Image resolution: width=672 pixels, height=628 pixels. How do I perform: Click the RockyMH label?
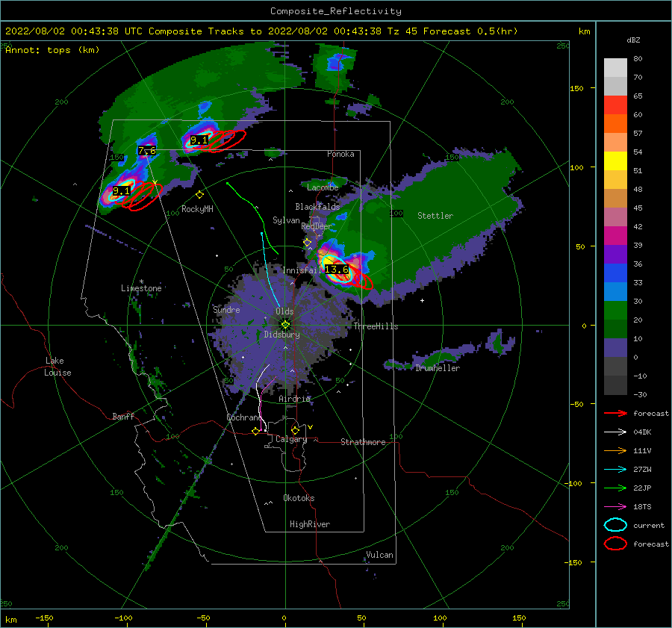(197, 209)
